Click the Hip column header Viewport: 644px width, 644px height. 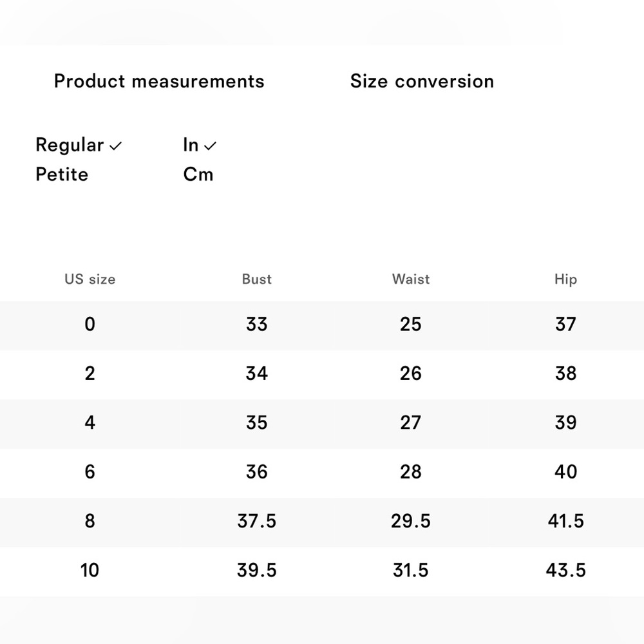click(565, 279)
